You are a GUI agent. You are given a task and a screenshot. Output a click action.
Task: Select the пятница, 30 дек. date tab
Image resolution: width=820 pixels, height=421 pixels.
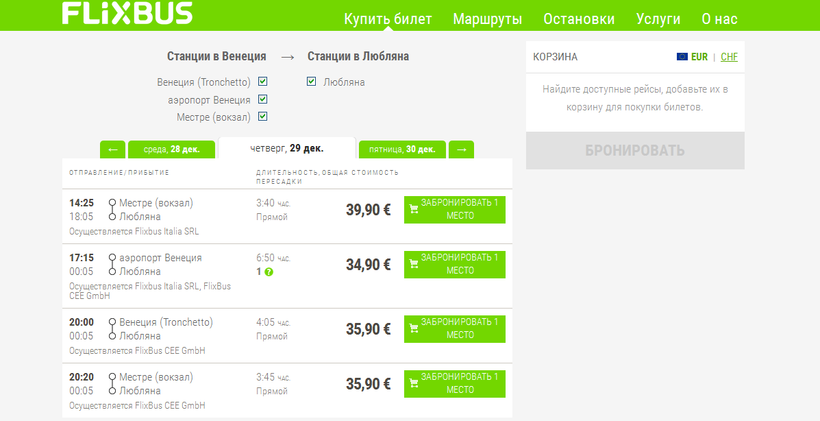401,150
